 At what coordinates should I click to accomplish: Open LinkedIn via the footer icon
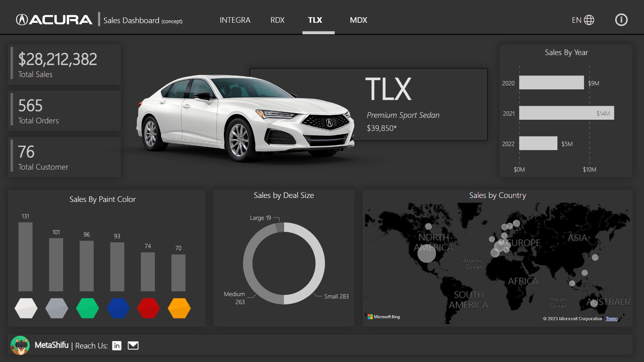pos(117,346)
